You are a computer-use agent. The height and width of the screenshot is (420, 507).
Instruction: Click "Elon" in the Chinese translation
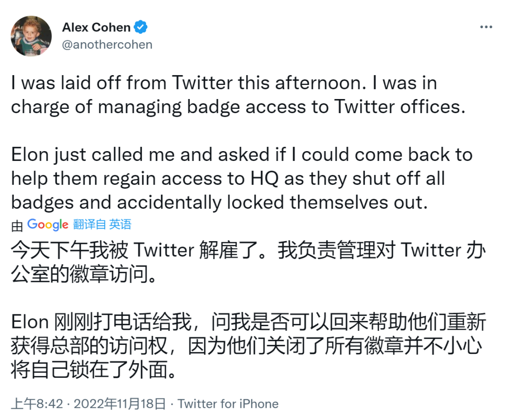click(30, 322)
